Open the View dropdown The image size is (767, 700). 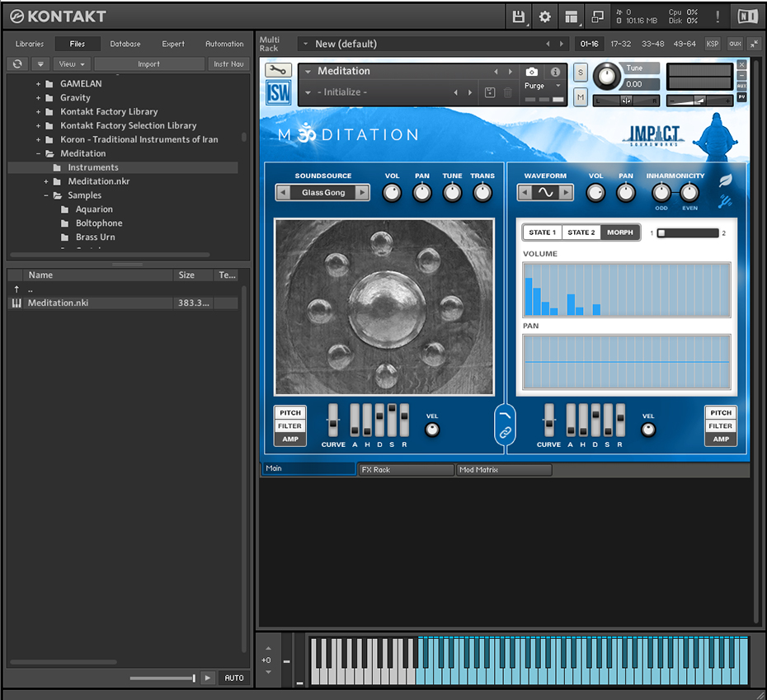[x=72, y=64]
